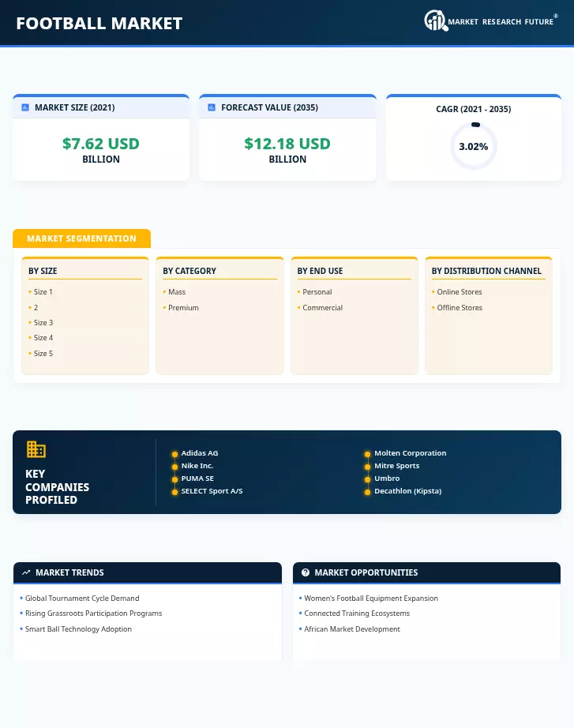Viewport: 574px width, 728px height.
Task: Click the Market Research Future logo icon
Action: (x=436, y=21)
